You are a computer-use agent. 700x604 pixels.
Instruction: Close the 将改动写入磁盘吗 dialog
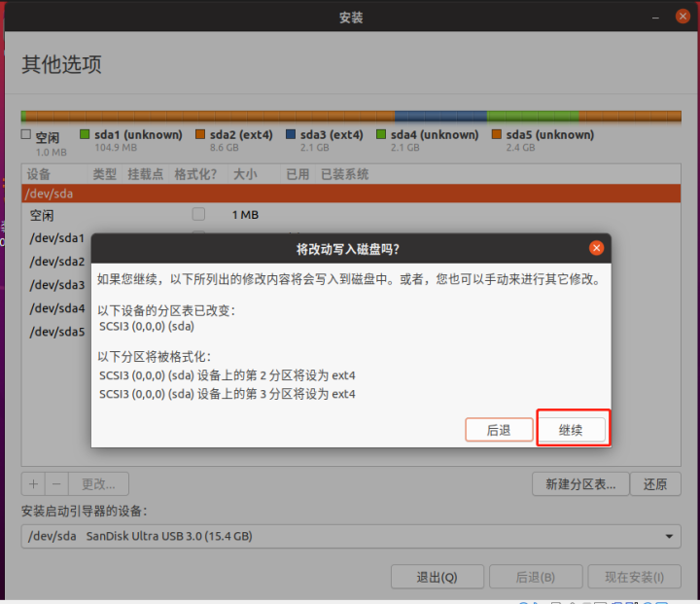(596, 248)
